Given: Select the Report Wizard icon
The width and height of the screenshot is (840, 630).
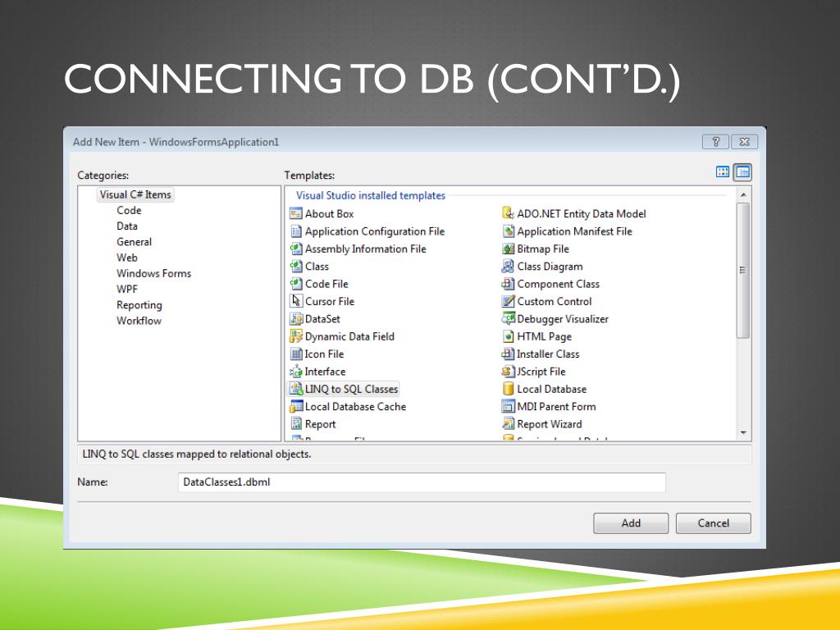Looking at the screenshot, I should [508, 424].
